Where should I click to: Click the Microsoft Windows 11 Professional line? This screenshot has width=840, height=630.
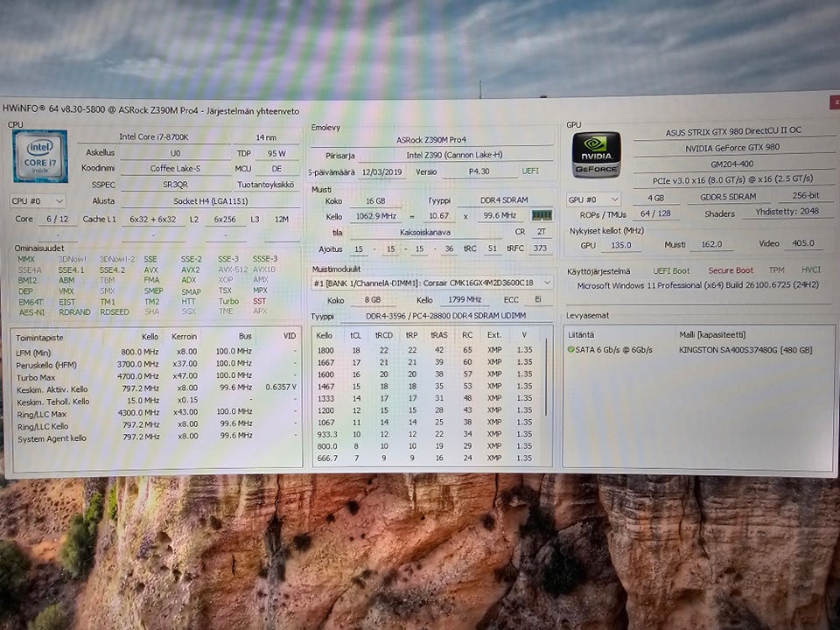point(697,285)
